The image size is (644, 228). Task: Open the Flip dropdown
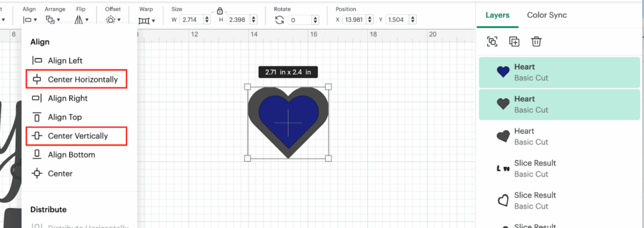pyautogui.click(x=82, y=20)
